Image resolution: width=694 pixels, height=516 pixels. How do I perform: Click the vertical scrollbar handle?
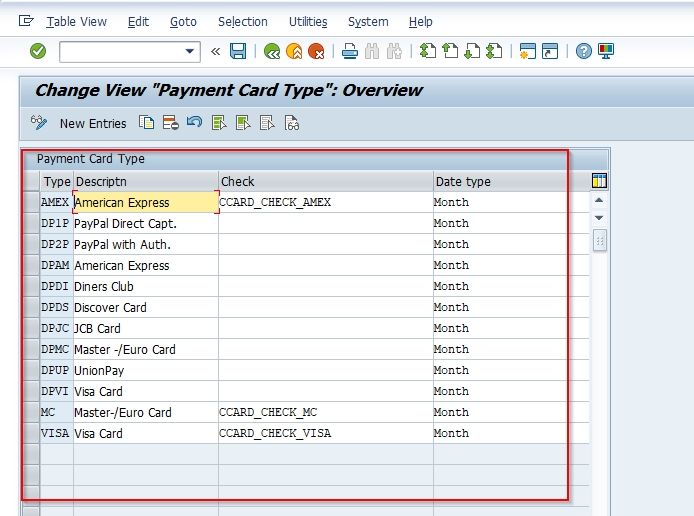600,241
